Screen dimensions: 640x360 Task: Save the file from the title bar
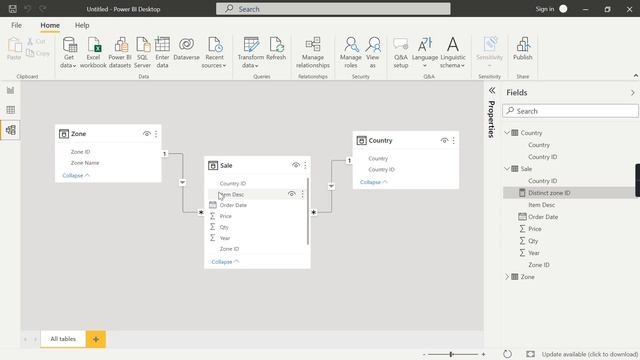[x=13, y=9]
